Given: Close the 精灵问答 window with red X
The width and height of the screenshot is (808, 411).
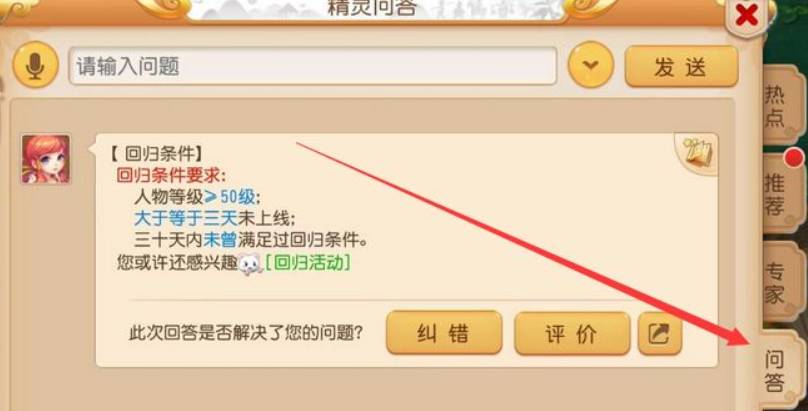Looking at the screenshot, I should coord(746,15).
